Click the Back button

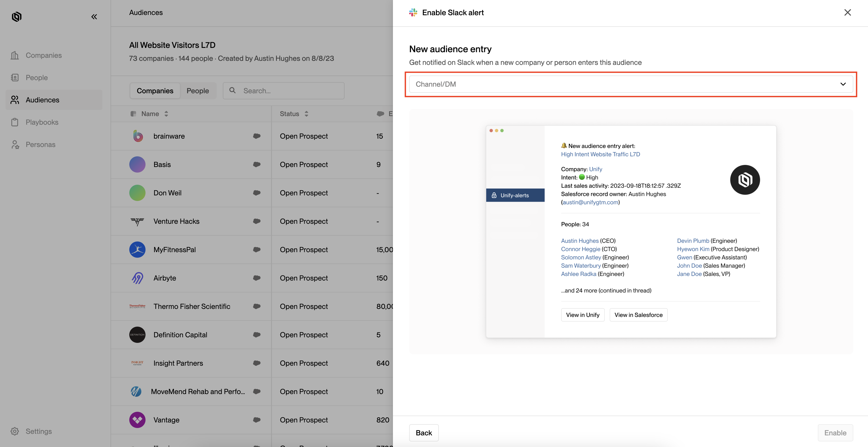(424, 433)
